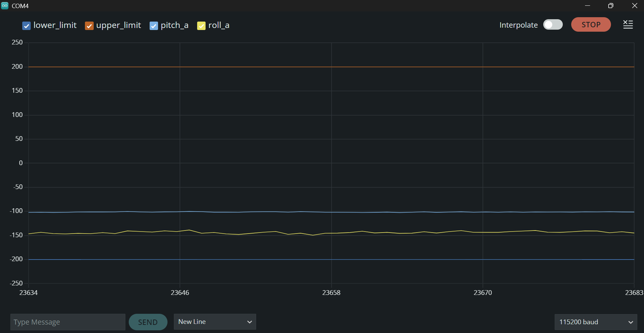Click the y-axis label -150
This screenshot has width=644, height=333.
(16, 235)
